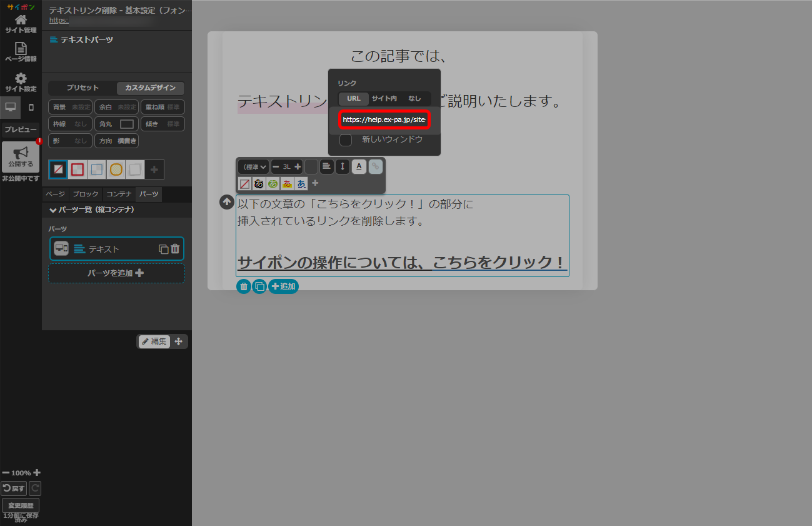Zoom out with minus next to 100%
This screenshot has height=526, width=812.
click(6, 473)
